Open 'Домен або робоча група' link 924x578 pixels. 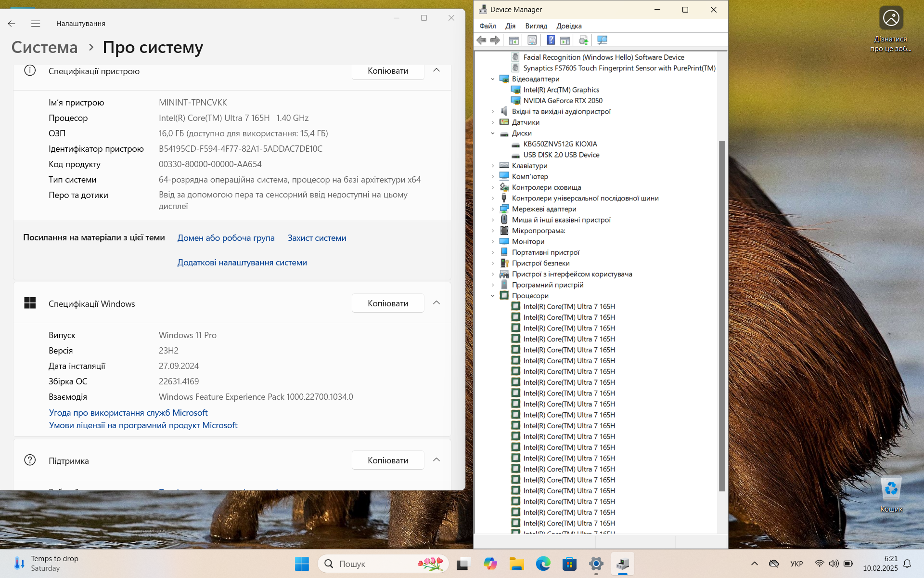point(226,238)
